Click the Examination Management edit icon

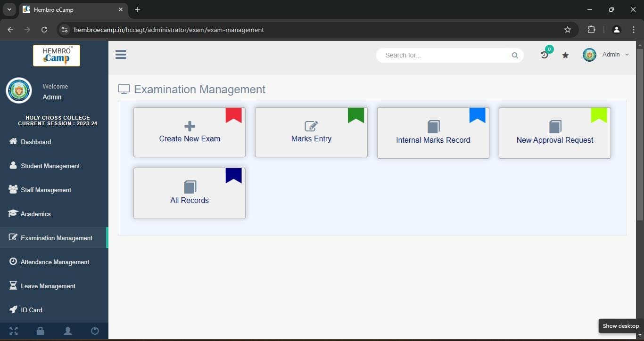point(13,237)
